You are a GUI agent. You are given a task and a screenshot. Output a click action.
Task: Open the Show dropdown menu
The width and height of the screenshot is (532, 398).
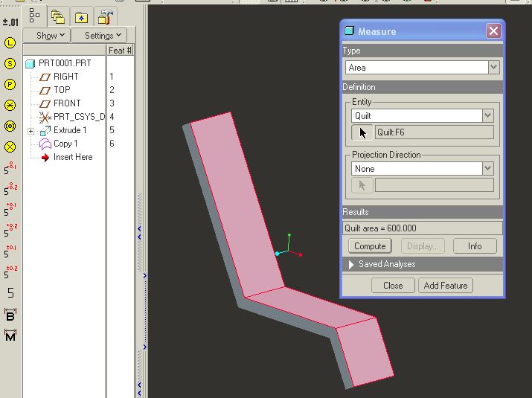pos(46,35)
